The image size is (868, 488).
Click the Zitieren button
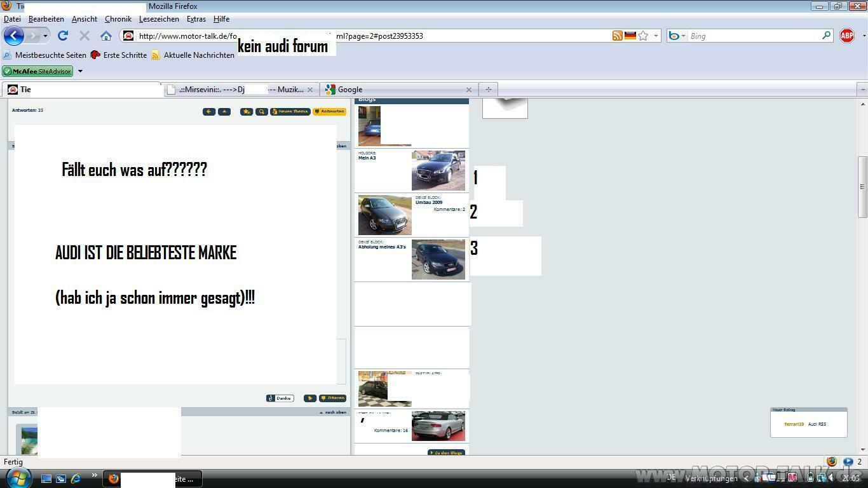(x=332, y=398)
